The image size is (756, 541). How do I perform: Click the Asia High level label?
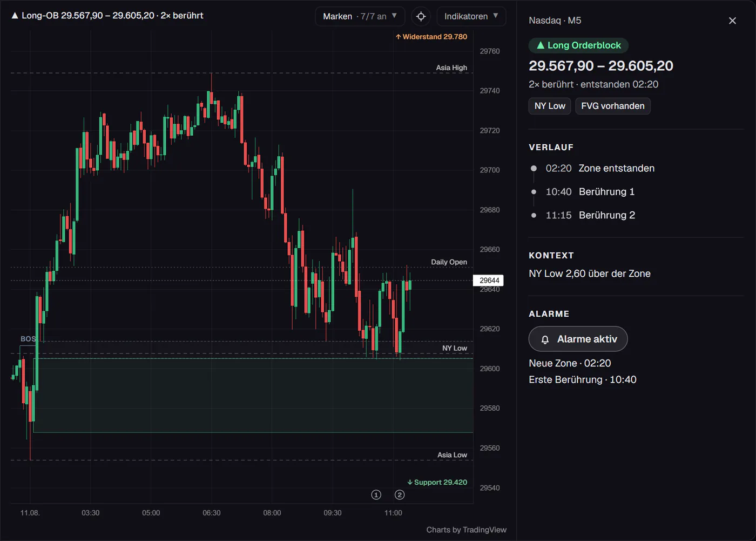click(451, 68)
